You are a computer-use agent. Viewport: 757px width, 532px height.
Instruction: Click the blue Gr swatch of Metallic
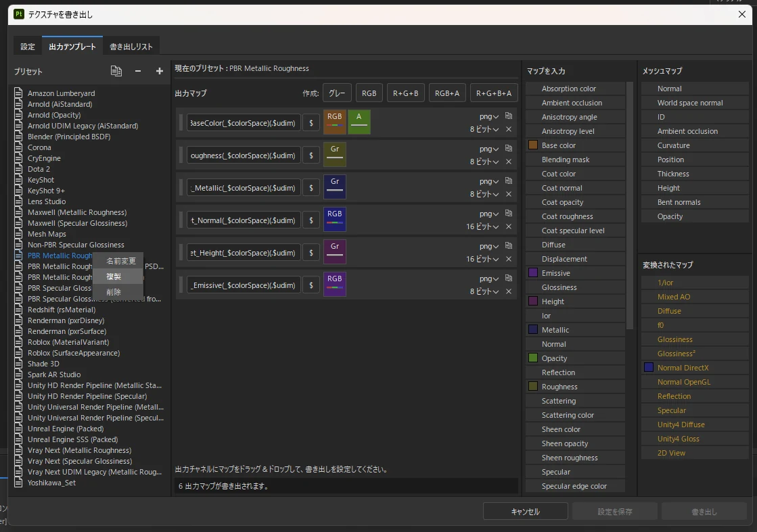(335, 187)
